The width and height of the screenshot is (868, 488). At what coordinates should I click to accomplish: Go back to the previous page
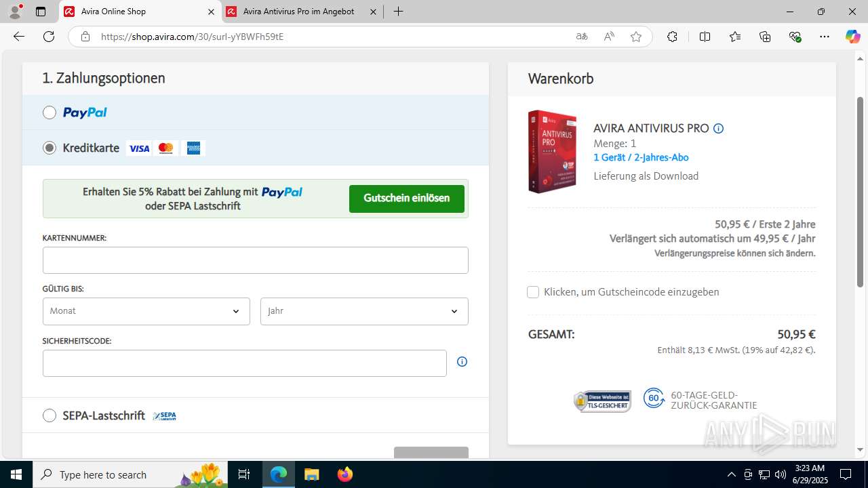[x=19, y=37]
